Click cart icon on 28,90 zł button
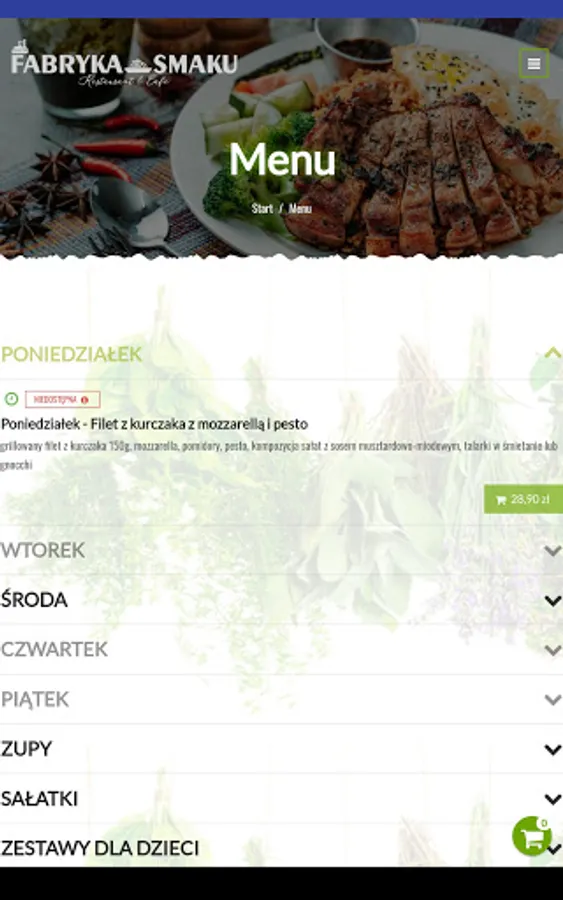This screenshot has width=563, height=900. coord(501,499)
